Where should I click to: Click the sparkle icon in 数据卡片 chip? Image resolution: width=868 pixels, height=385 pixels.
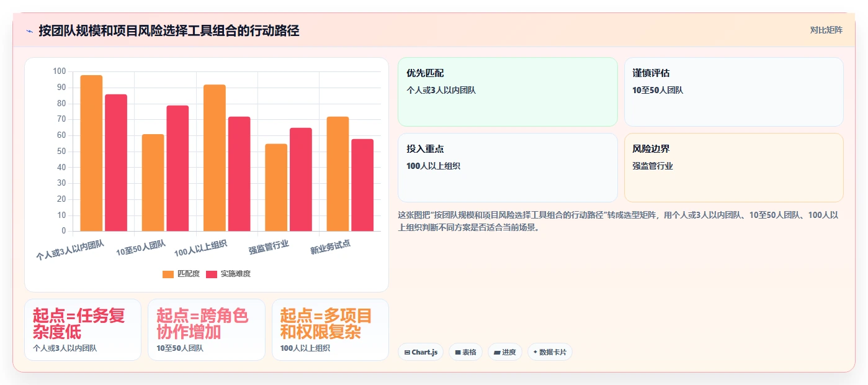535,352
